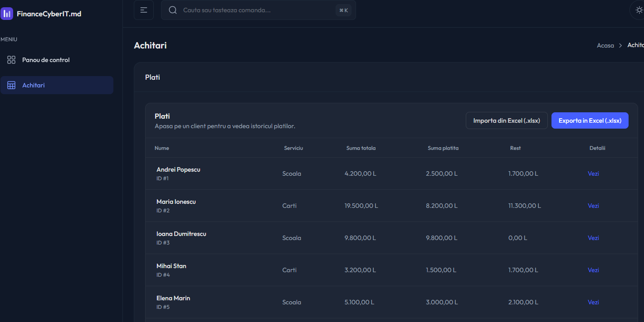Click the Achitari table icon in sidebar
The image size is (644, 322).
(x=11, y=85)
